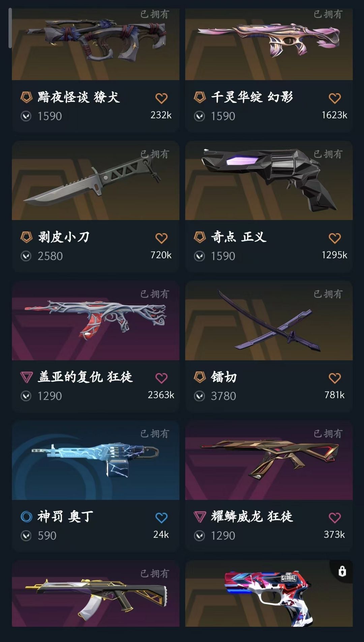
Task: Click the 千灵华绽 幻影 skin title
Action: 252,97
